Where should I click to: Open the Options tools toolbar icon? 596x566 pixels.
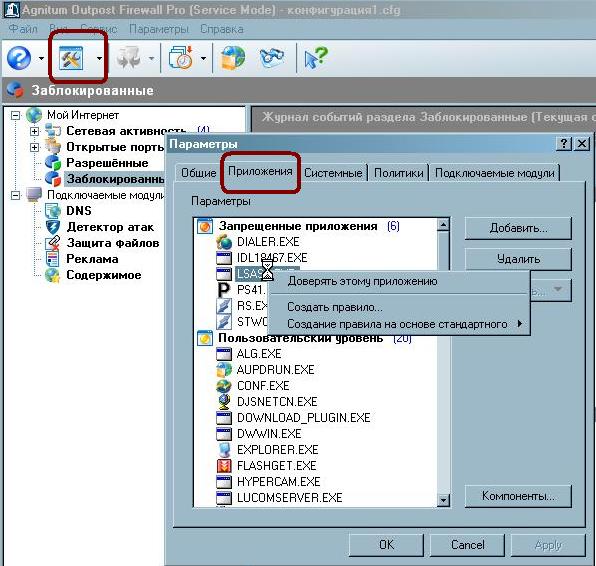point(71,58)
